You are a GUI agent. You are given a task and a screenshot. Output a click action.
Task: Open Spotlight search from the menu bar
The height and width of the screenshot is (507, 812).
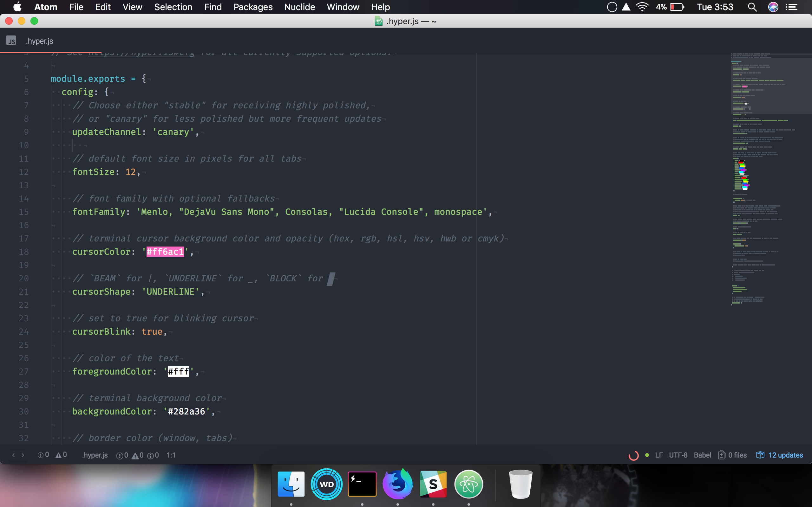(x=752, y=7)
